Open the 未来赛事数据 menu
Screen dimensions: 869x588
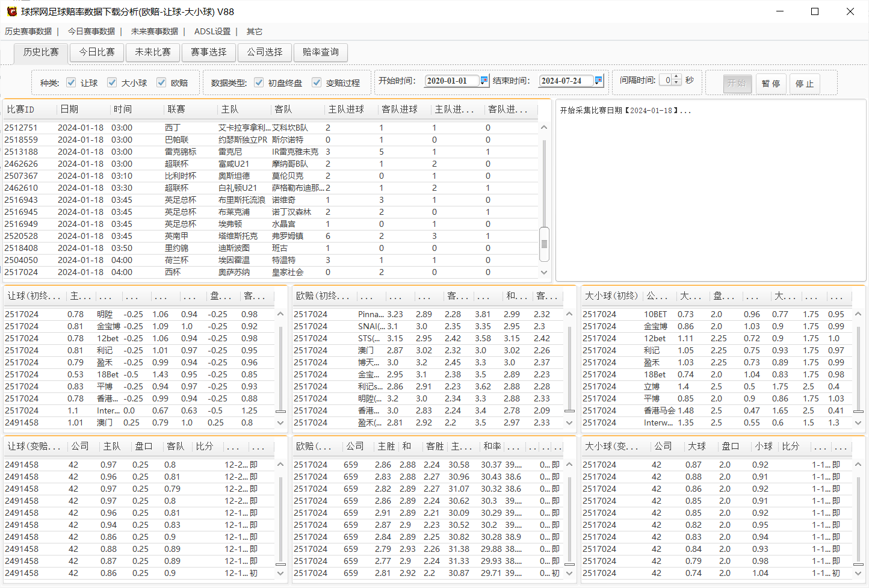[x=155, y=31]
